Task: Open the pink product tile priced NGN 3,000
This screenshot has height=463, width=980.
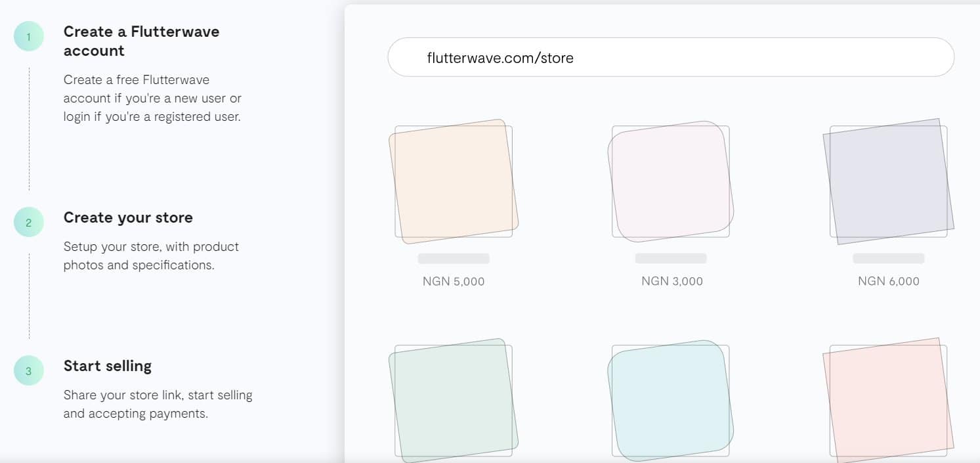Action: pyautogui.click(x=671, y=181)
